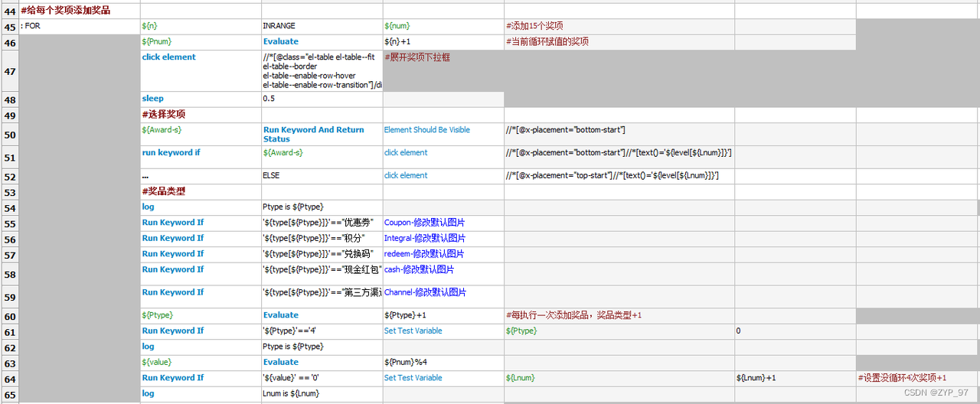980x404 pixels.
Task: Open the 'Integral-修改默认图片' keyword
Action: (x=443, y=239)
